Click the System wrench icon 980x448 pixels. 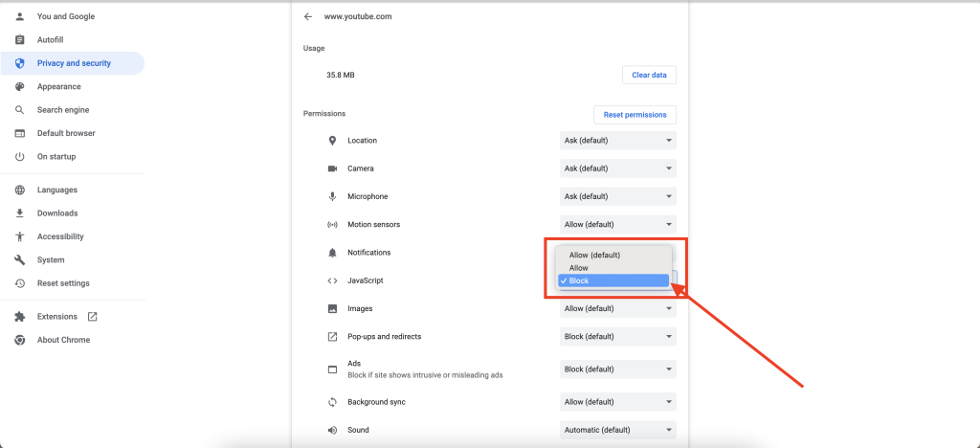19,260
